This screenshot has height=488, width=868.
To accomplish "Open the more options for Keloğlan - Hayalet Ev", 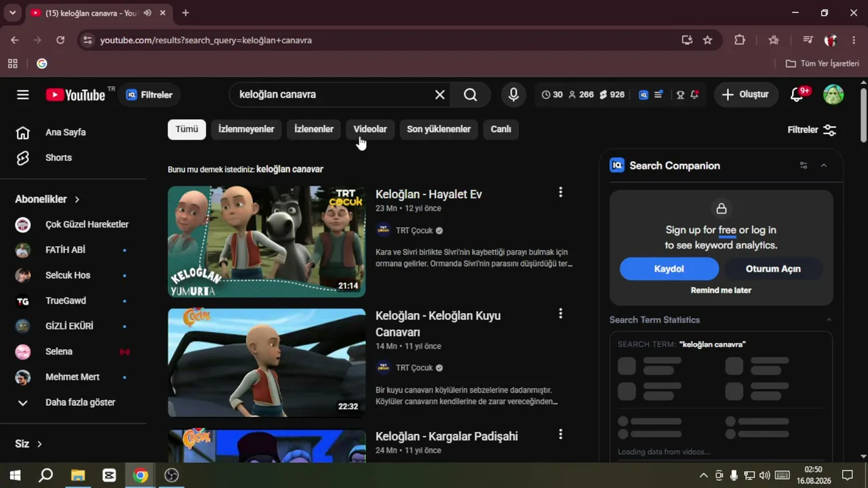I will pyautogui.click(x=560, y=192).
